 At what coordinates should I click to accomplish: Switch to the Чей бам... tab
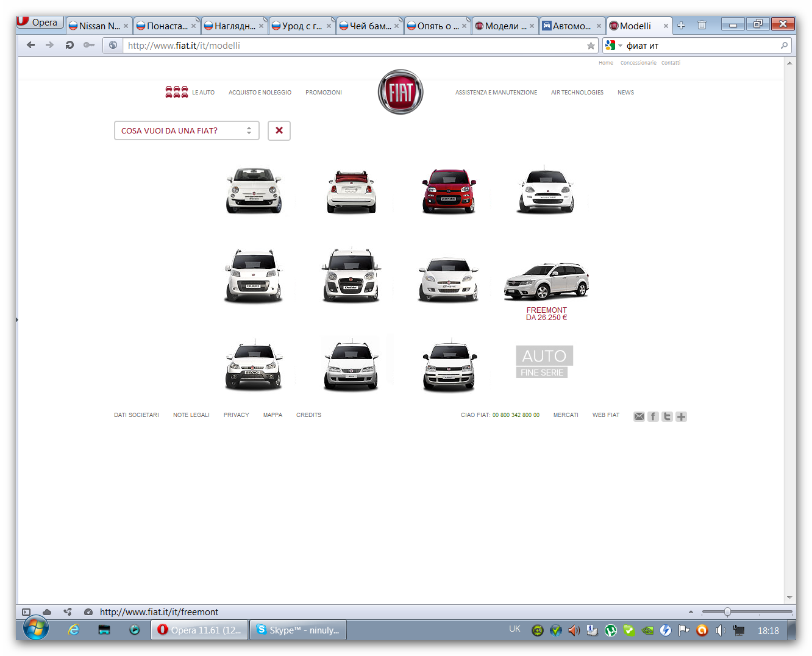(368, 26)
